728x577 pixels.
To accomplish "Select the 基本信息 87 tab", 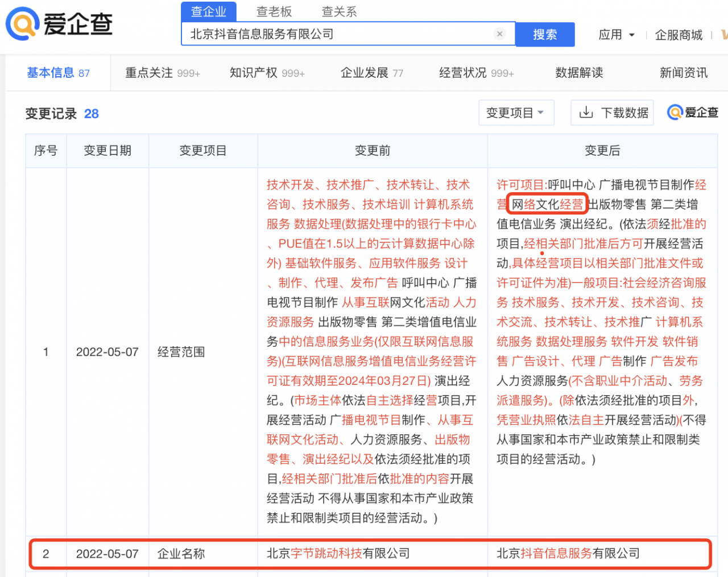I will (x=57, y=73).
